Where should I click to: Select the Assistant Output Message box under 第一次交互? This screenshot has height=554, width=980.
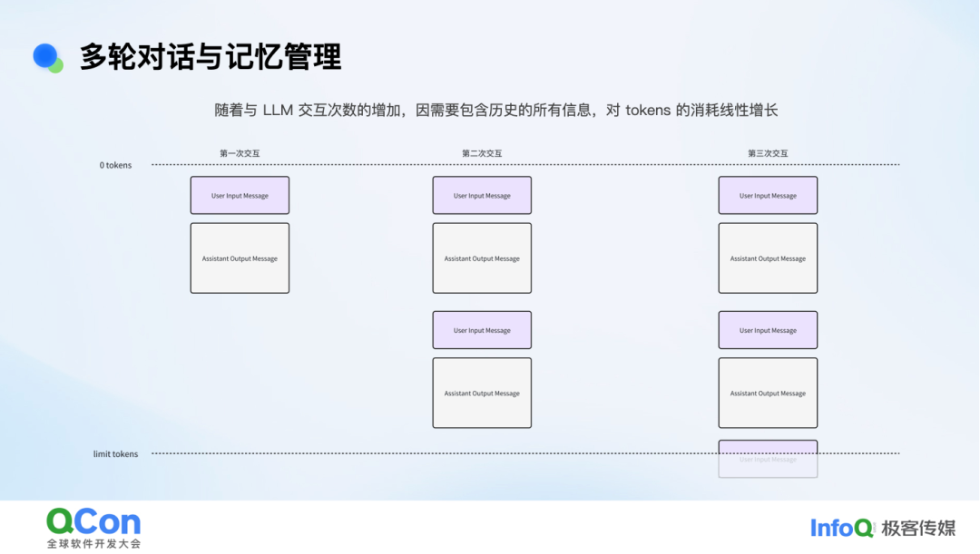pos(240,258)
